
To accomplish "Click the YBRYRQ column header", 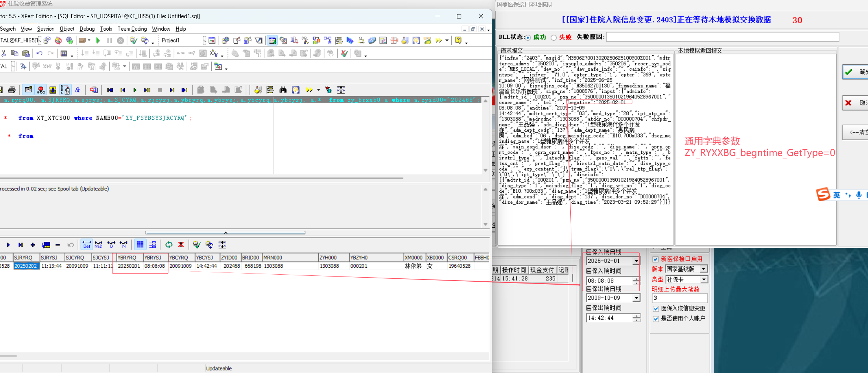I will click(127, 257).
